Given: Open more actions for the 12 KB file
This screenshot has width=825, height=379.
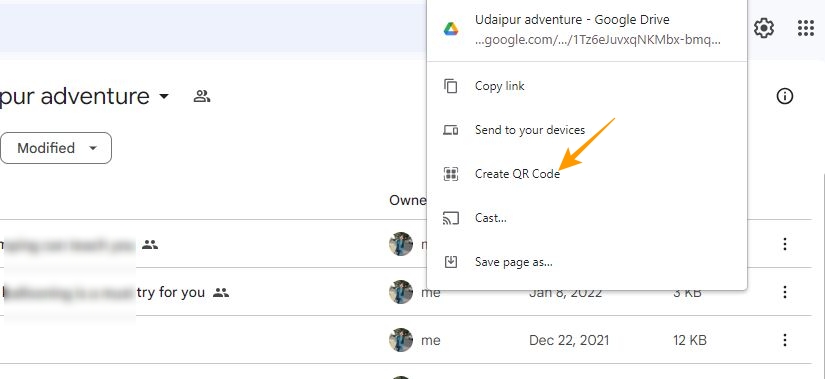Looking at the screenshot, I should [x=784, y=340].
